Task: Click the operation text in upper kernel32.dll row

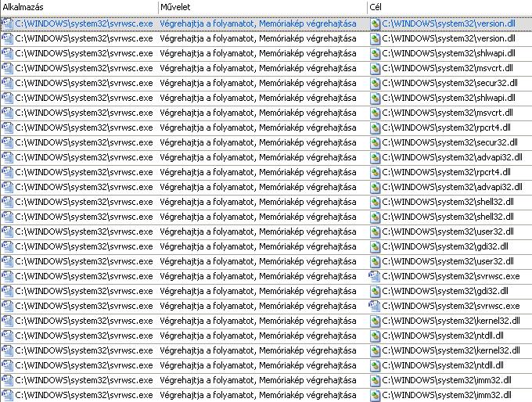Action: (258, 321)
